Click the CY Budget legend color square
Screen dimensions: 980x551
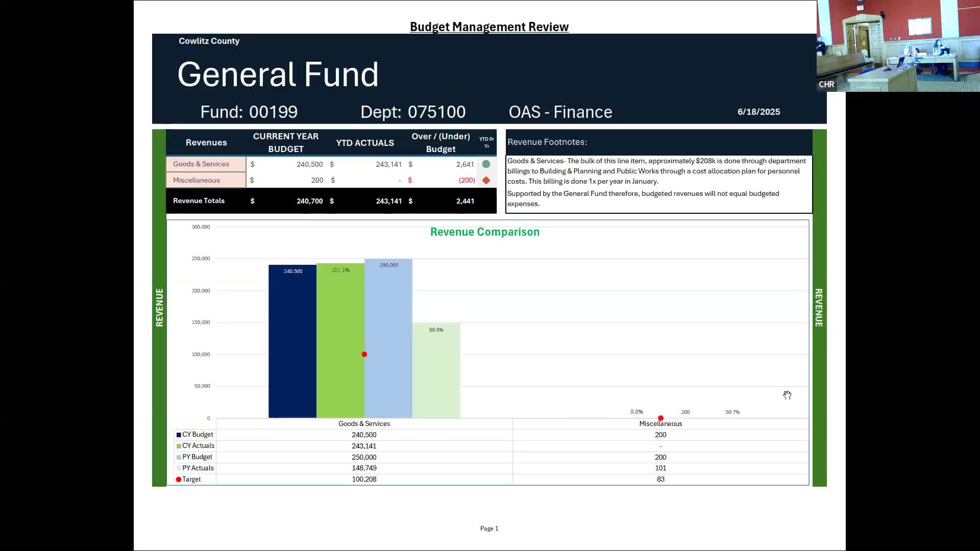(179, 435)
